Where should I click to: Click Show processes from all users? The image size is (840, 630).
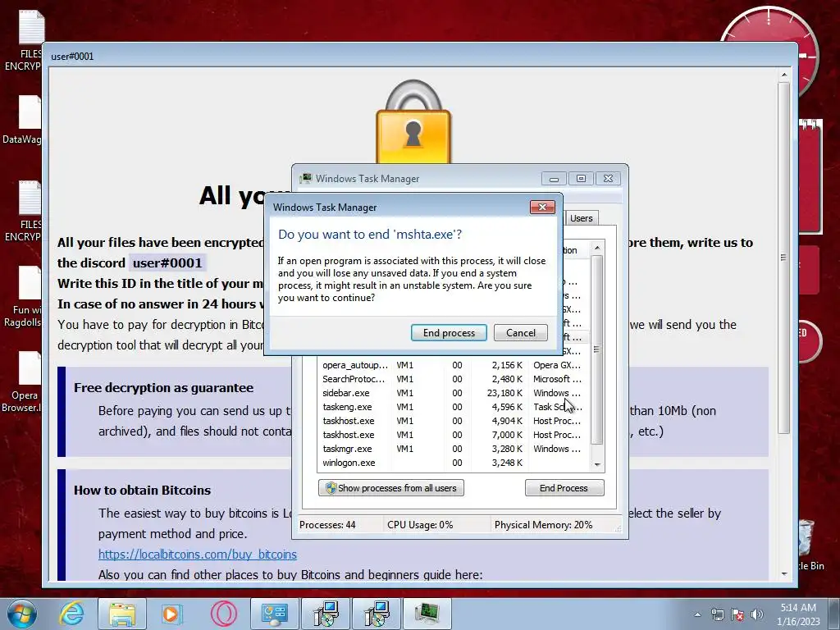click(x=391, y=488)
